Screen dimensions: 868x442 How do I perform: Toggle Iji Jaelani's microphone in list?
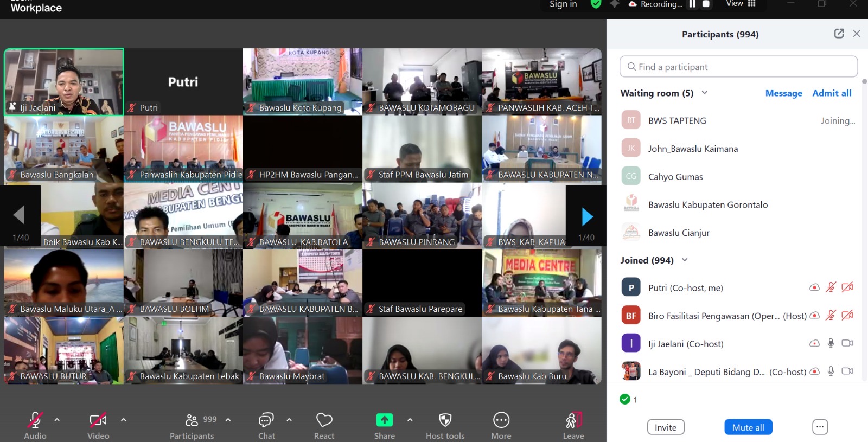click(x=831, y=343)
